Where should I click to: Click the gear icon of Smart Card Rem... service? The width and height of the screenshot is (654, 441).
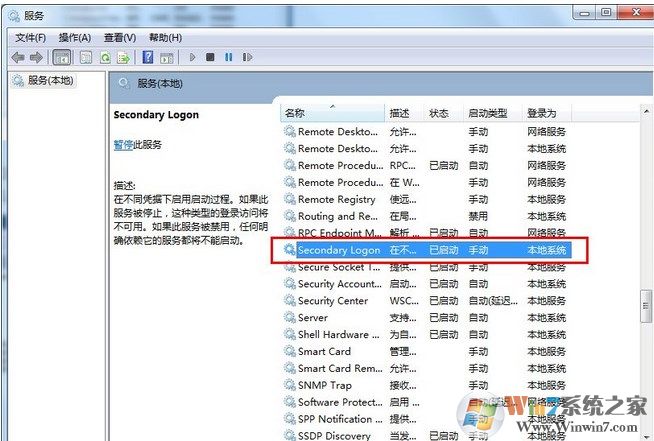(289, 368)
